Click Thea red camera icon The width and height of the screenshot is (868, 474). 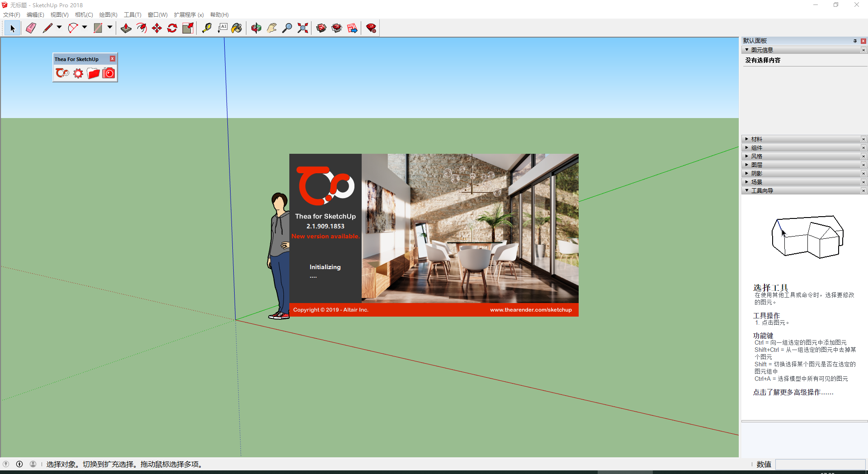[x=109, y=73]
